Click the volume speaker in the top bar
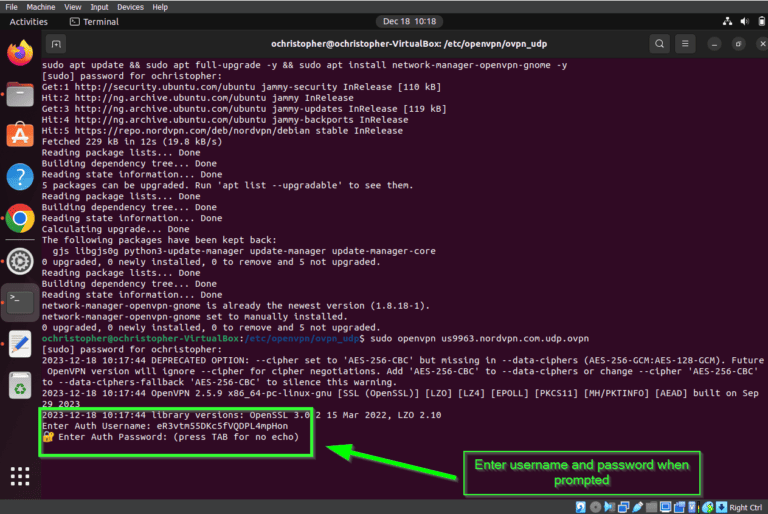The height and width of the screenshot is (514, 768). click(x=744, y=22)
